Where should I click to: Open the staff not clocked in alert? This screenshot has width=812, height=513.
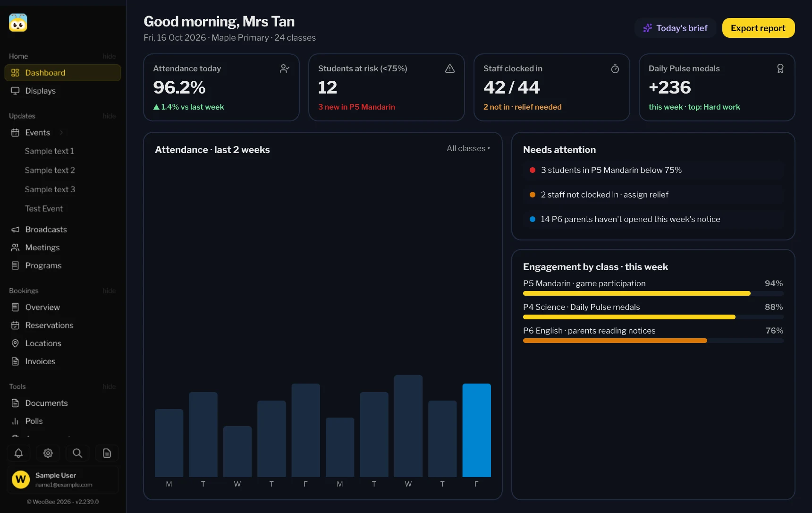pyautogui.click(x=653, y=195)
